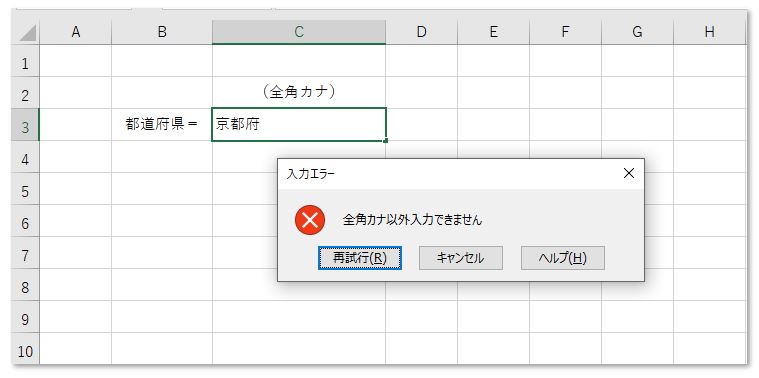Click the 再試行(R) button
The image size is (759, 378).
point(360,258)
